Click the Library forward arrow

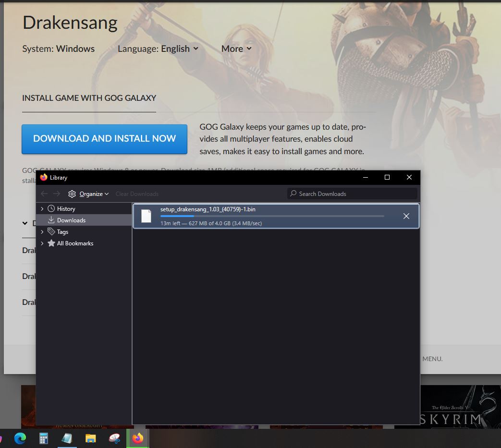click(x=57, y=194)
